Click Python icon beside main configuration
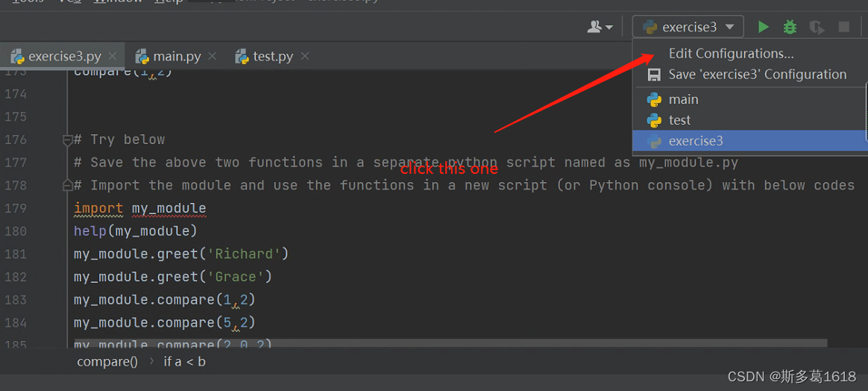This screenshot has width=868, height=391. (x=654, y=100)
